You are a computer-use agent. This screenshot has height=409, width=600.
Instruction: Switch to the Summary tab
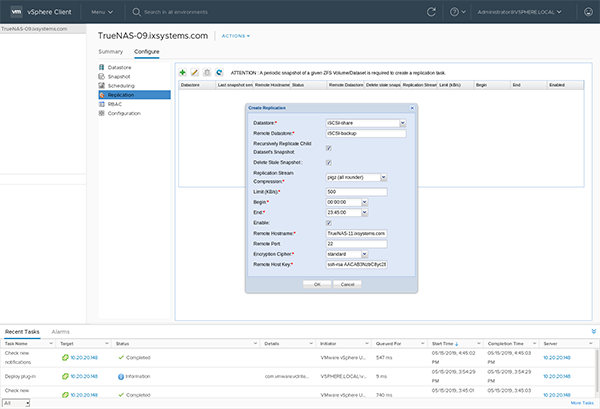[111, 50]
